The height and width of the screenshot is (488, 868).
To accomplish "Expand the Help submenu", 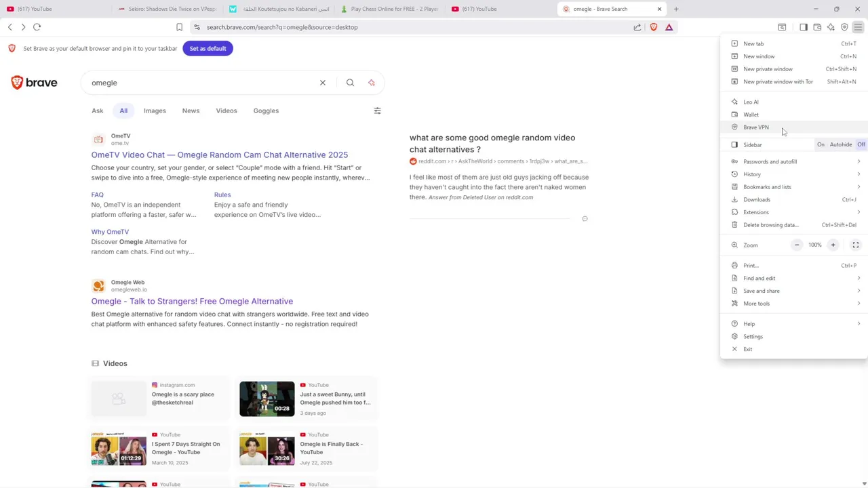I will pos(794,324).
